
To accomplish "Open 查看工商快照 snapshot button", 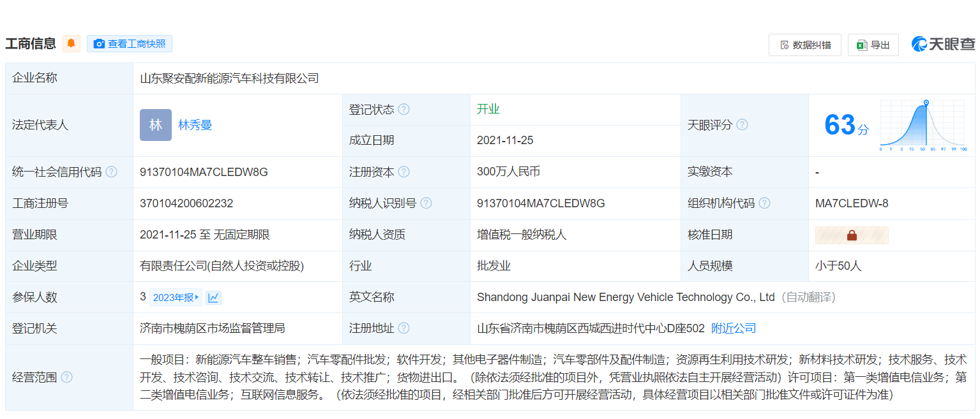I will [x=130, y=43].
